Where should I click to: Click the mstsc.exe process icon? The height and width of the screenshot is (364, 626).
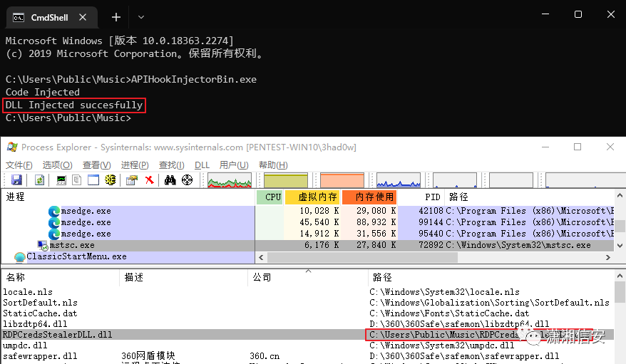pyautogui.click(x=42, y=245)
